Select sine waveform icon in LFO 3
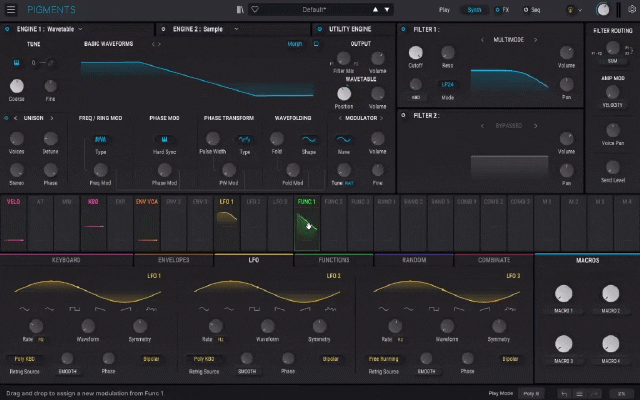 coord(384,309)
